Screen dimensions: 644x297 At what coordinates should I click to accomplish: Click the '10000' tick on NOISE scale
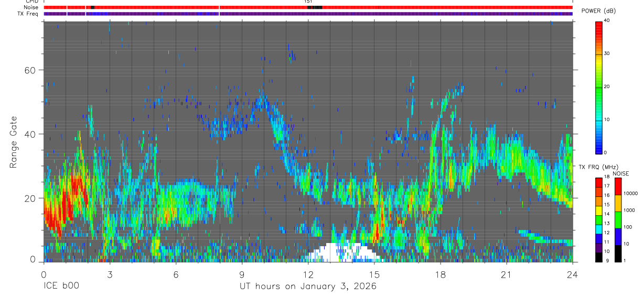pos(630,193)
